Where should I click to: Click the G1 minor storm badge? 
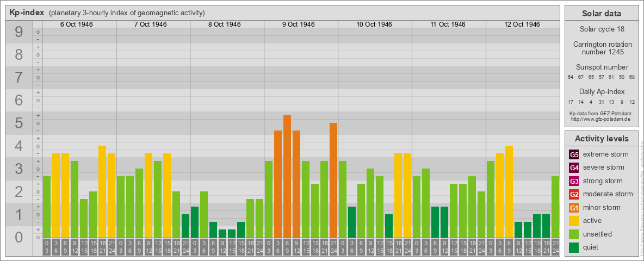[x=574, y=208]
